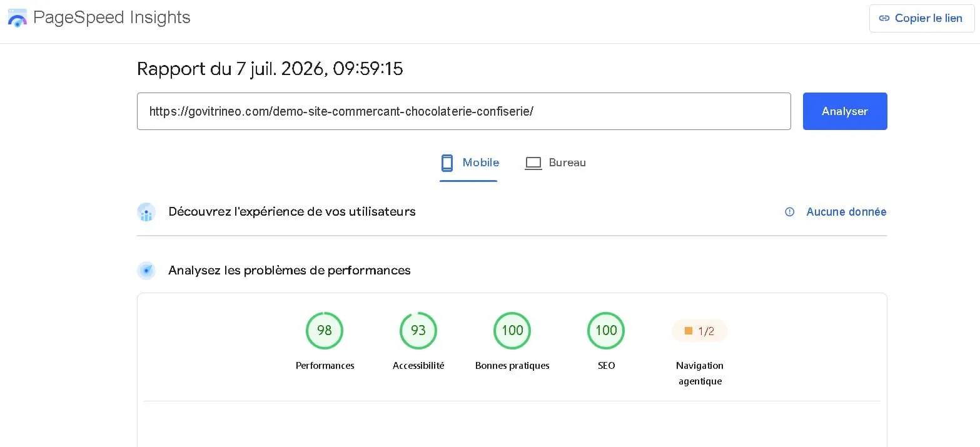The image size is (980, 447).
Task: Select the Analysez les problèmes de performances heading
Action: click(x=290, y=270)
